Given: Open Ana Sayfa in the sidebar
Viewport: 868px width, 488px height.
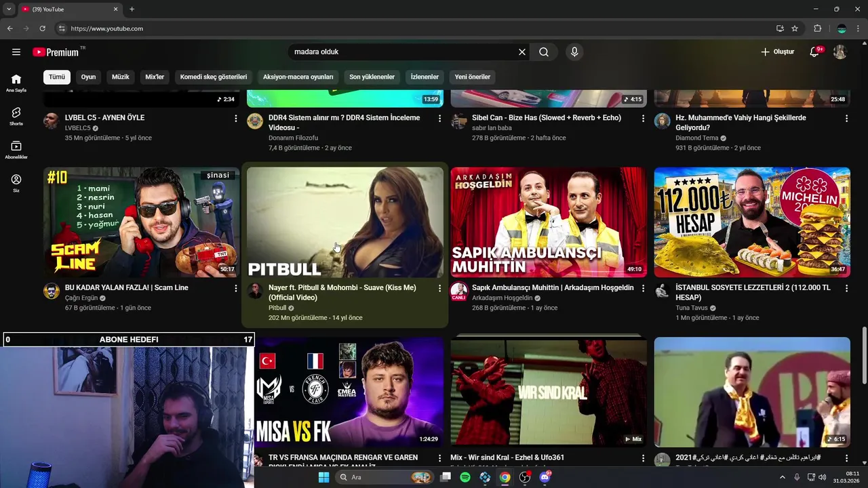Looking at the screenshot, I should tap(16, 83).
